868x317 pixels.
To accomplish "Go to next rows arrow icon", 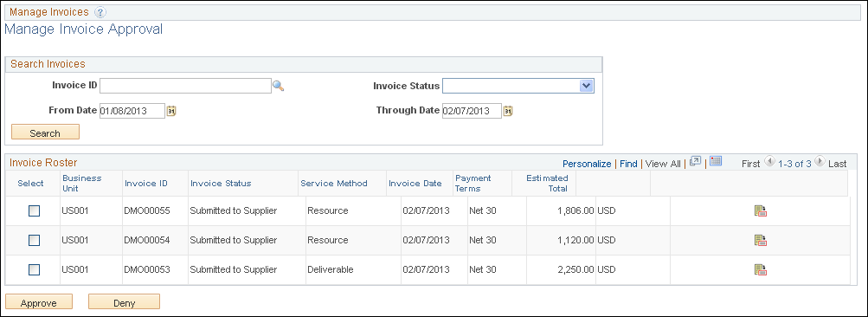I will pos(820,161).
